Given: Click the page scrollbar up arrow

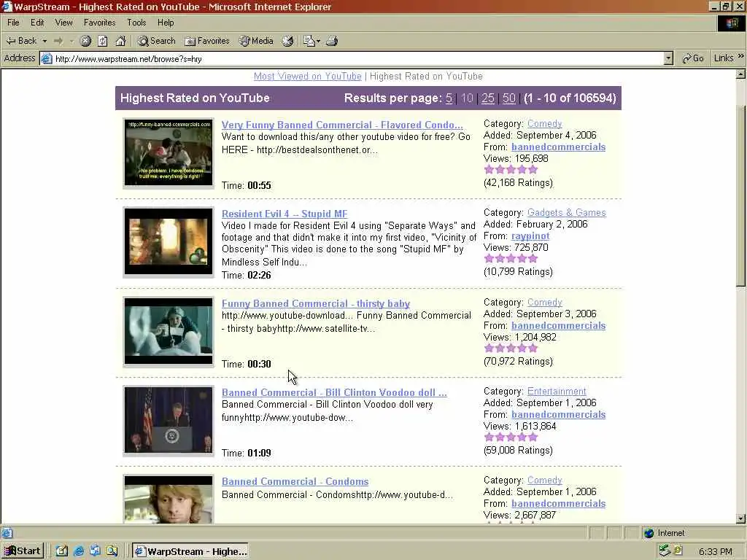Looking at the screenshot, I should click(741, 74).
